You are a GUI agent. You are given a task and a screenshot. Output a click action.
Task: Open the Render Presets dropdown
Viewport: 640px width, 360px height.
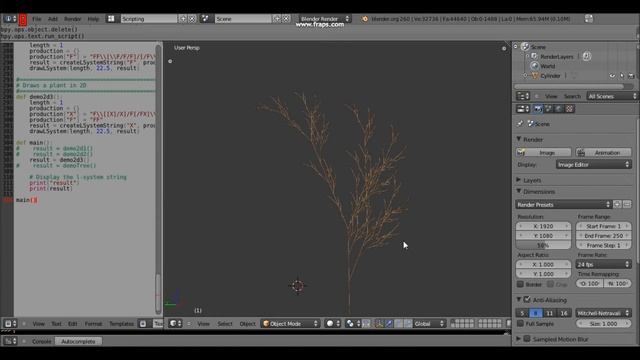[x=563, y=204]
